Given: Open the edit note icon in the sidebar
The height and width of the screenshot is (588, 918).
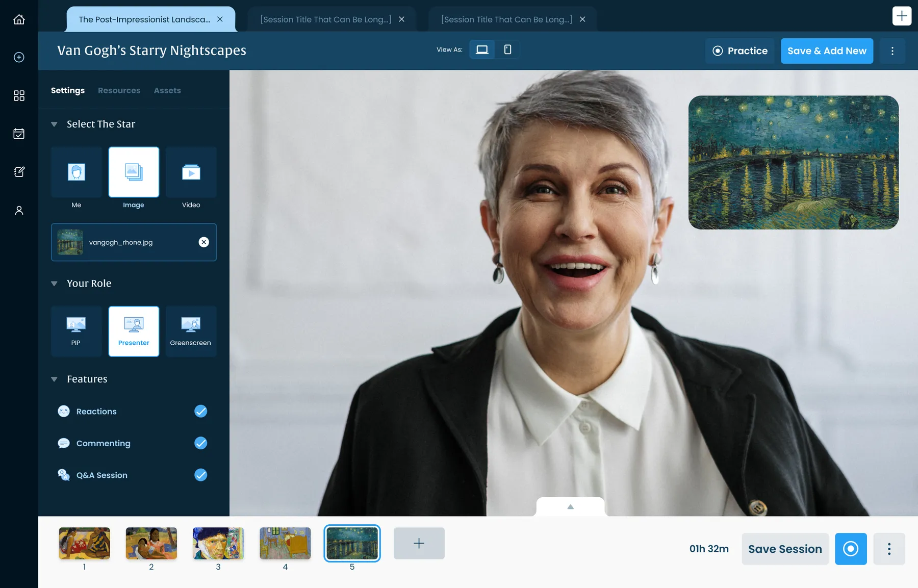Looking at the screenshot, I should (x=19, y=172).
